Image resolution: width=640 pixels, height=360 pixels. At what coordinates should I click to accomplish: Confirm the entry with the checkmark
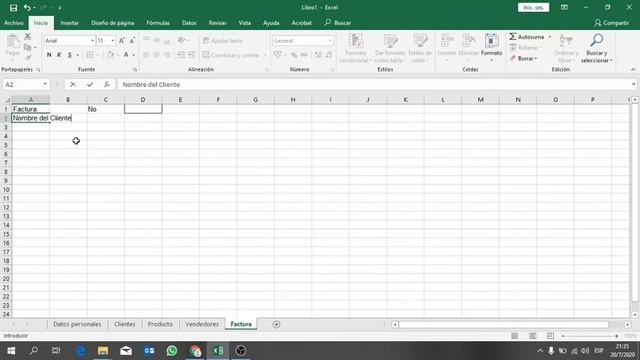tap(90, 84)
